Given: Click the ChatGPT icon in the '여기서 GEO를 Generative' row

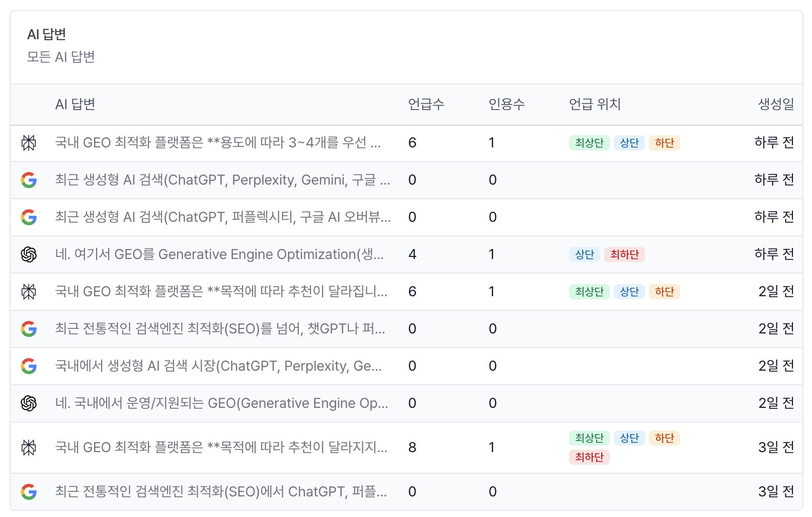Looking at the screenshot, I should click(x=29, y=254).
